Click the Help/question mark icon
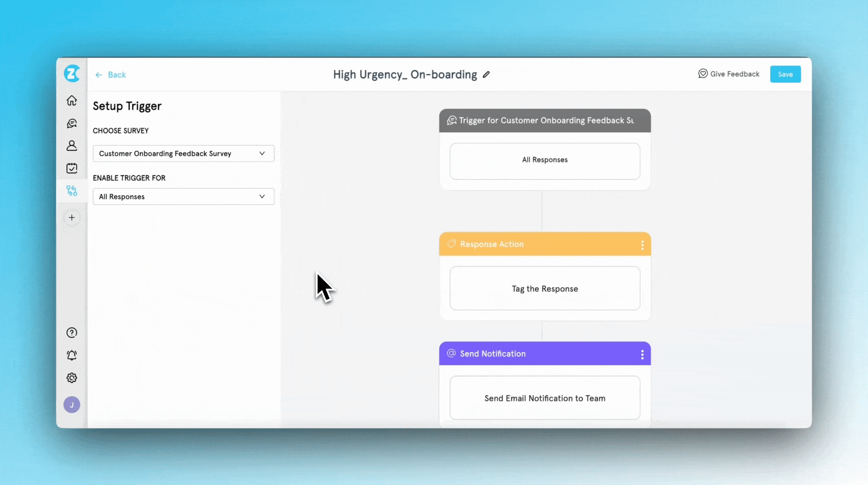 click(71, 332)
